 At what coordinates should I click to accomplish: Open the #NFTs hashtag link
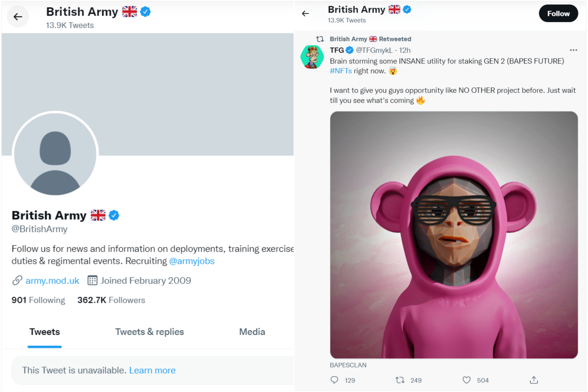point(341,71)
